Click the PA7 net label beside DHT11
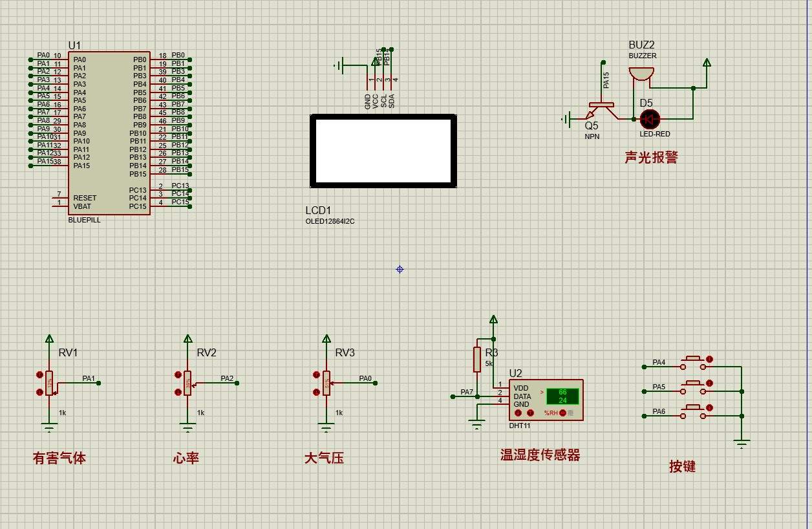This screenshot has width=812, height=529. (467, 392)
